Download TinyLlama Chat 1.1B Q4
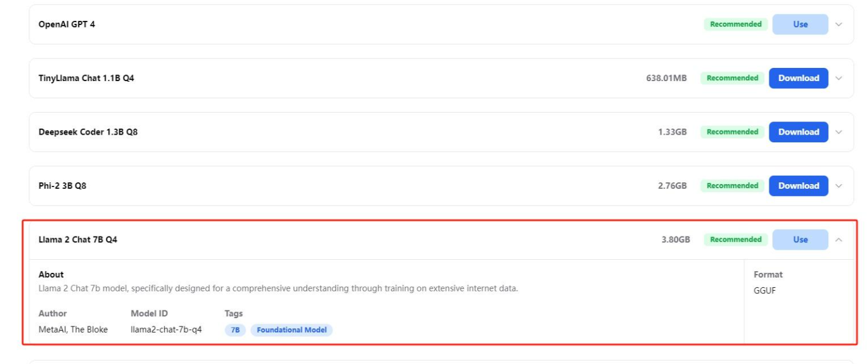The width and height of the screenshot is (868, 364). tap(798, 78)
